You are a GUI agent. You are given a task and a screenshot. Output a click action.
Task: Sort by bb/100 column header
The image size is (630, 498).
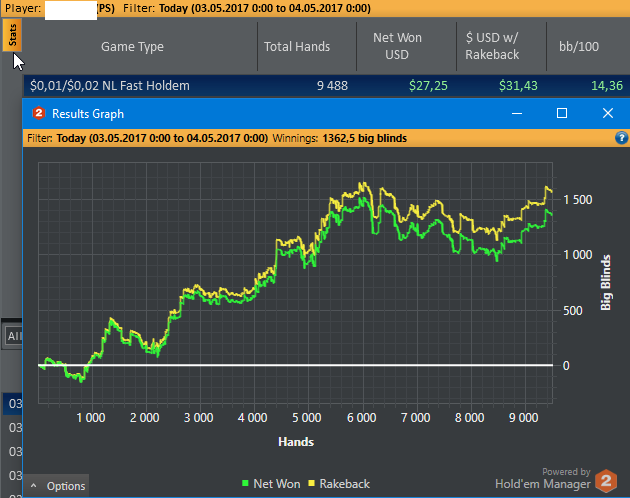click(x=579, y=47)
